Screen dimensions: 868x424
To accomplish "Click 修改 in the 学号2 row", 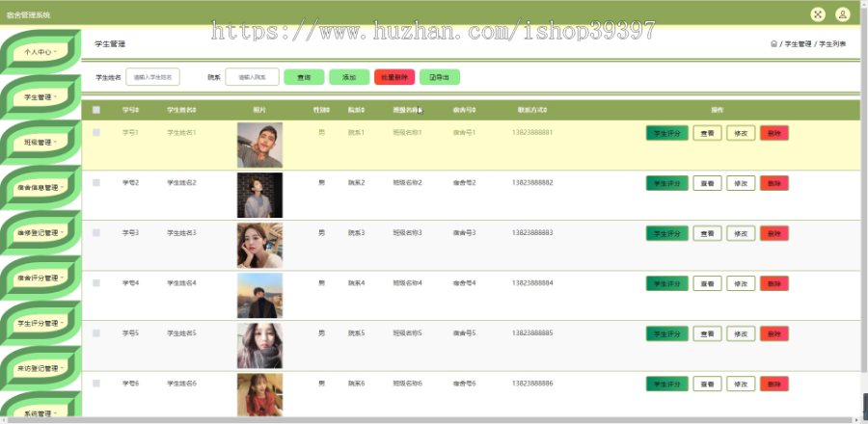I will point(741,183).
